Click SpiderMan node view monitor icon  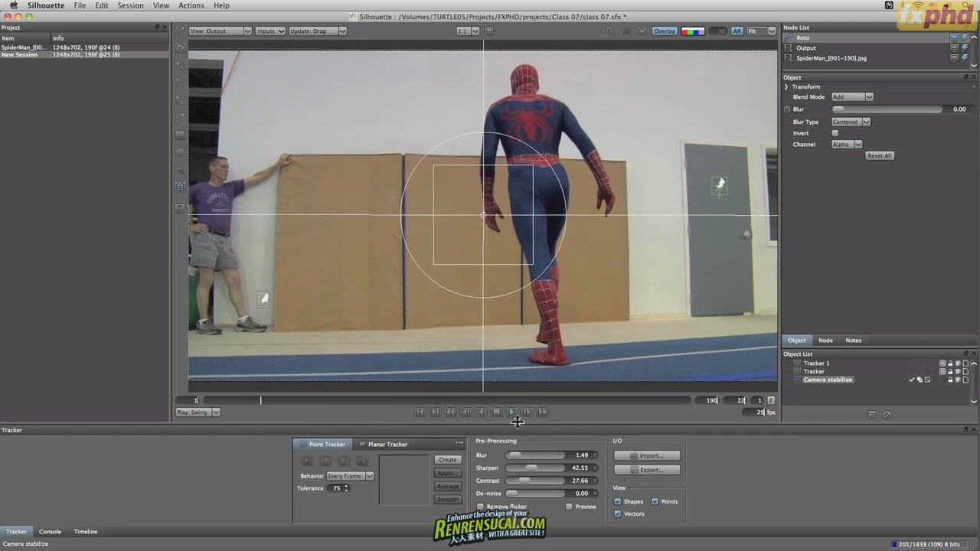tap(954, 57)
